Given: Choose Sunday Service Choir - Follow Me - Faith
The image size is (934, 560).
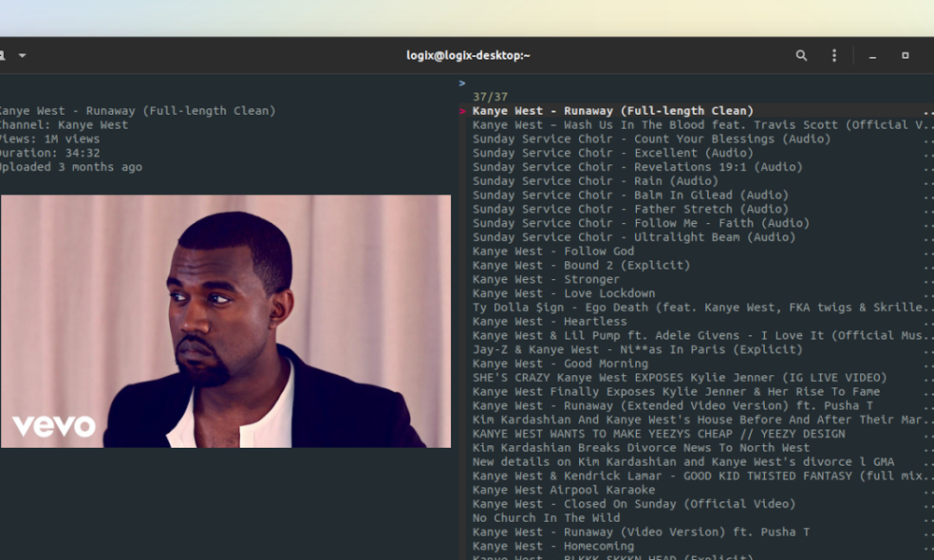Looking at the screenshot, I should (x=641, y=223).
